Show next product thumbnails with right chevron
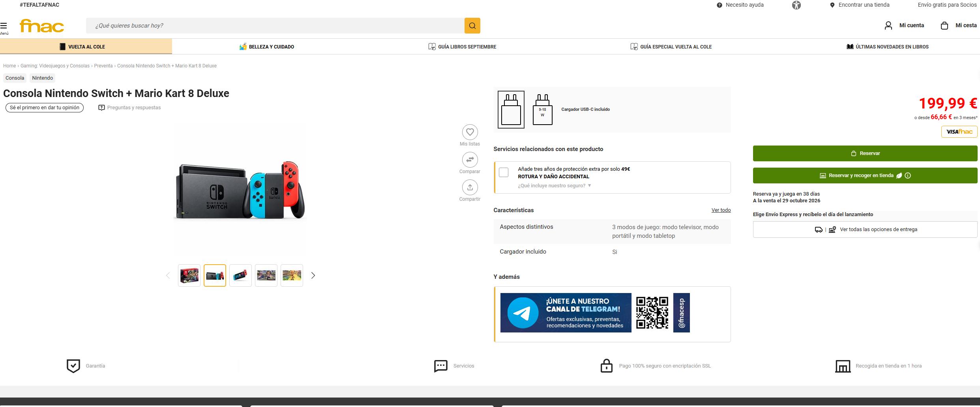980x407 pixels. [x=313, y=275]
